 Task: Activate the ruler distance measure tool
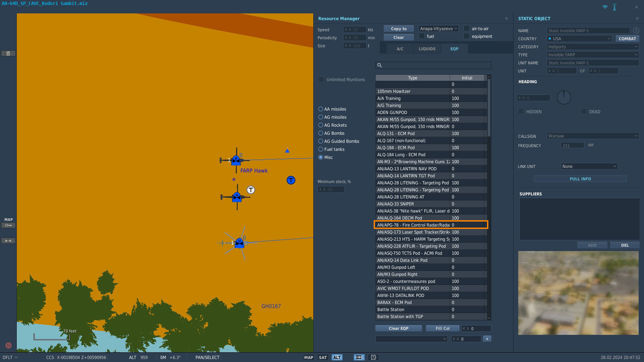pyautogui.click(x=8, y=241)
